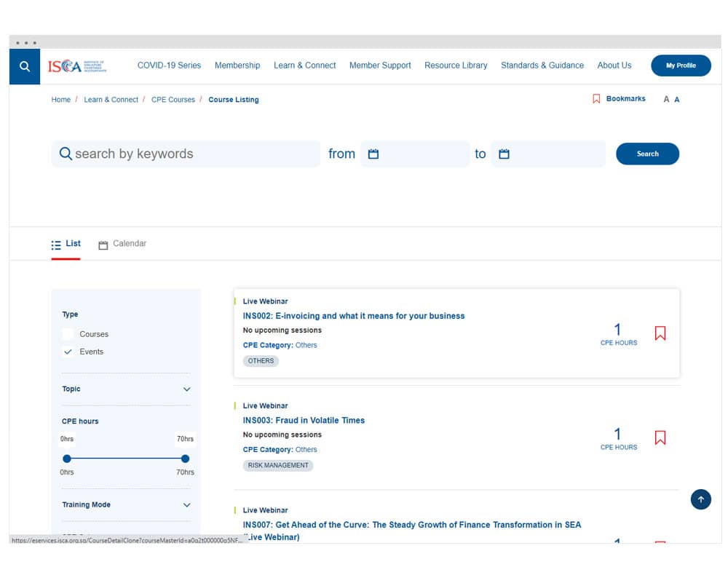This screenshot has height=575, width=728.
Task: Click the CPE hours slider's right handle
Action: (185, 459)
